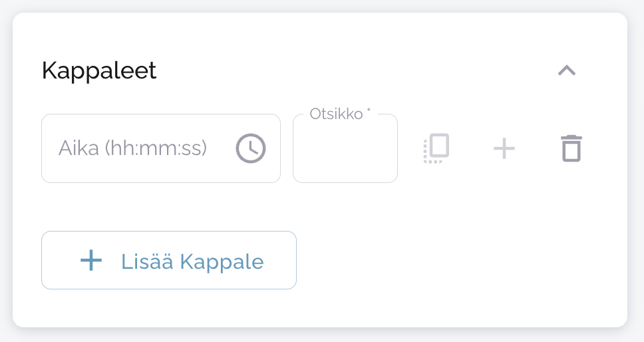Image resolution: width=644 pixels, height=342 pixels.
Task: Click empty space right of Lisää Kappale
Action: tap(452, 261)
